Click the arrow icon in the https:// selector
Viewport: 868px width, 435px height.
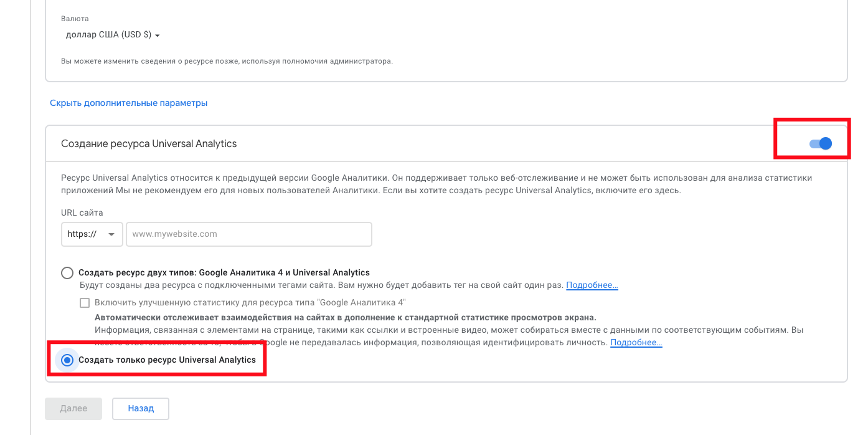pos(111,234)
